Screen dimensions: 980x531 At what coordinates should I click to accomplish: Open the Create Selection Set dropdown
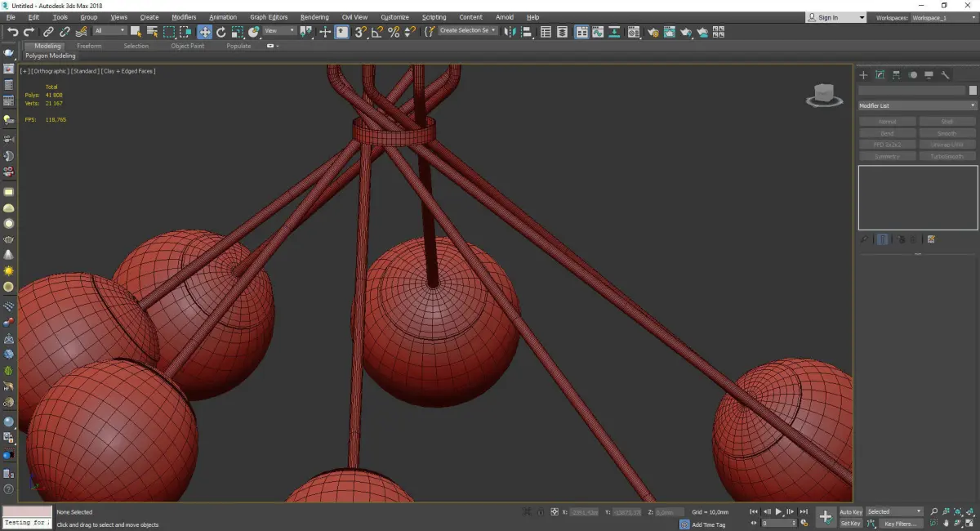click(x=468, y=31)
